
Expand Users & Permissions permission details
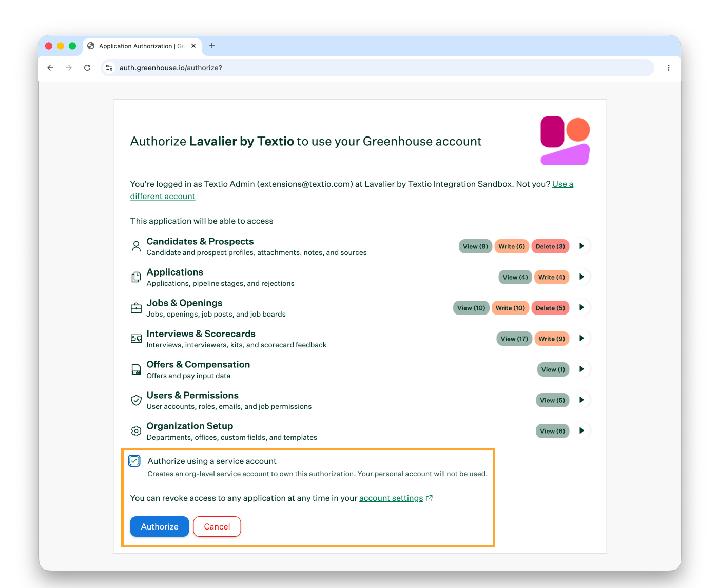[x=581, y=400]
